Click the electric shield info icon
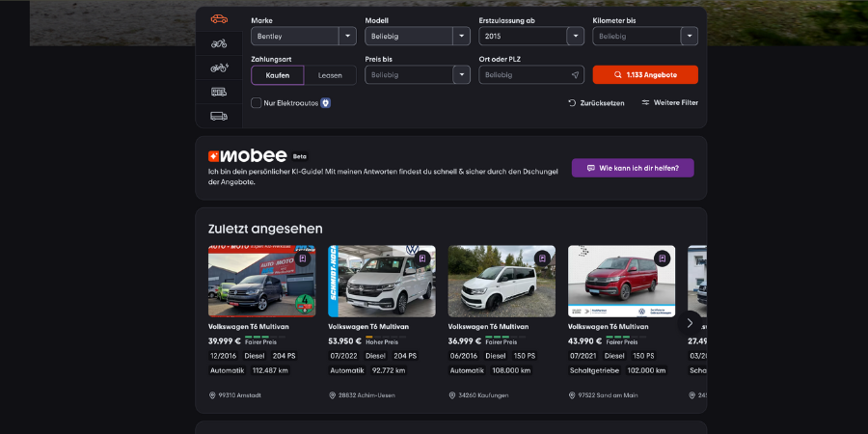Image resolution: width=868 pixels, height=434 pixels. pyautogui.click(x=326, y=103)
